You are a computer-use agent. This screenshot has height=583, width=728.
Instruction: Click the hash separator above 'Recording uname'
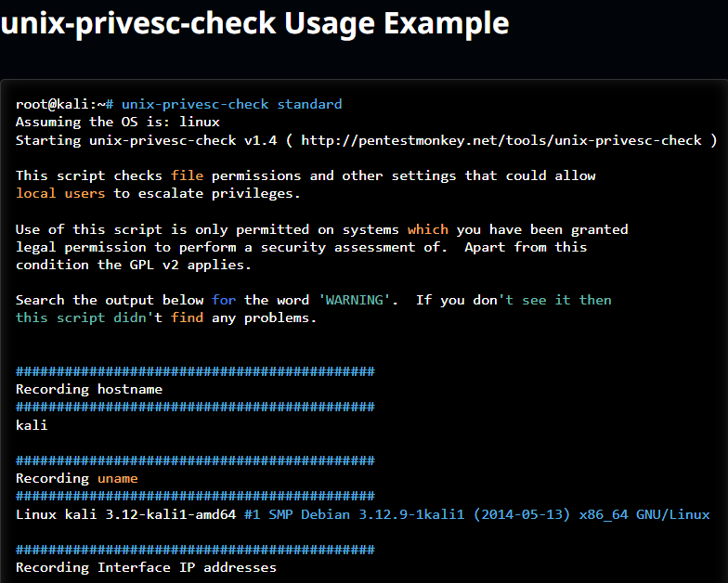[195, 460]
